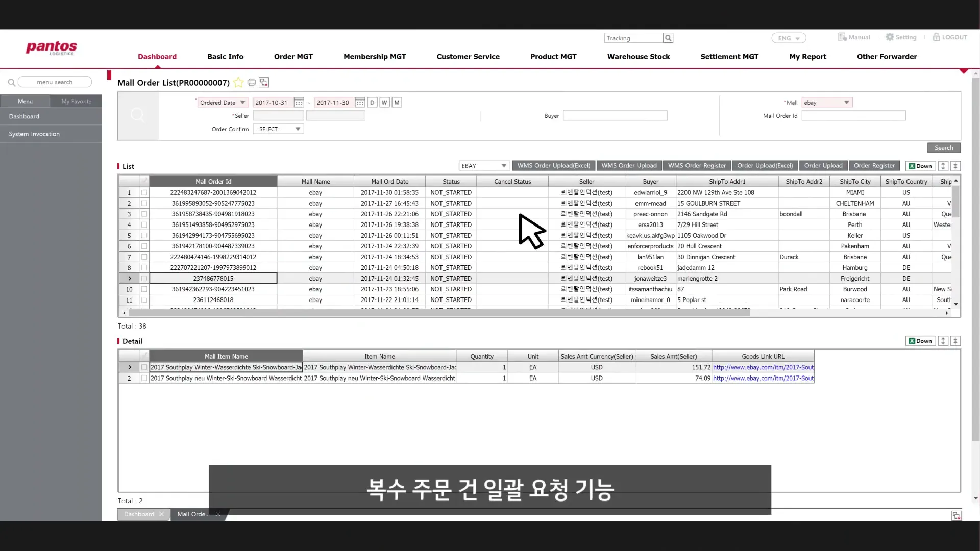980x551 pixels.
Task: Click the print icon next to page title
Action: (x=252, y=83)
